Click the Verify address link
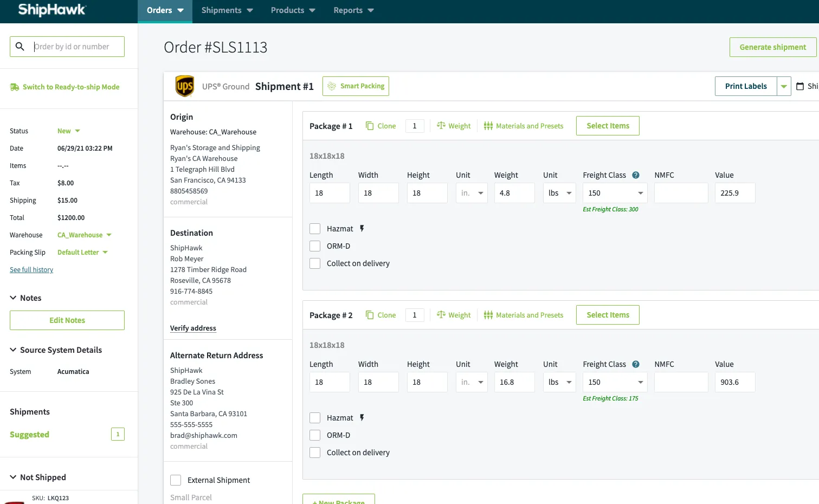 pos(193,328)
